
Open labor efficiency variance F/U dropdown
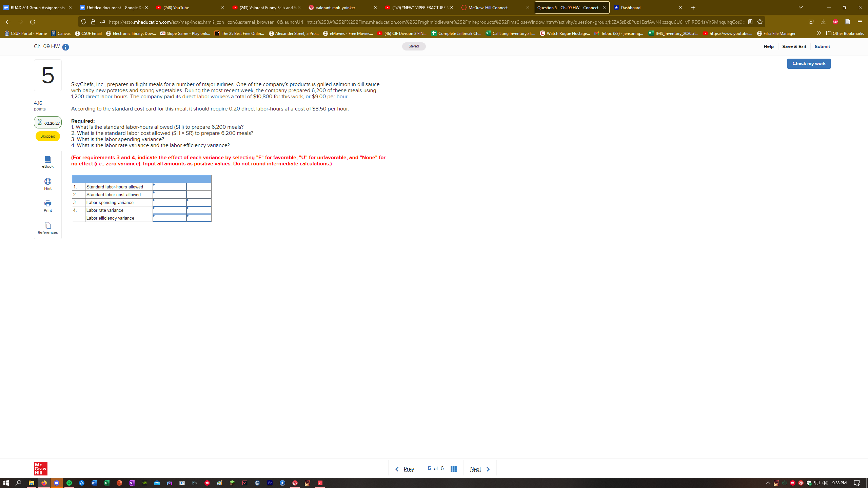199,218
